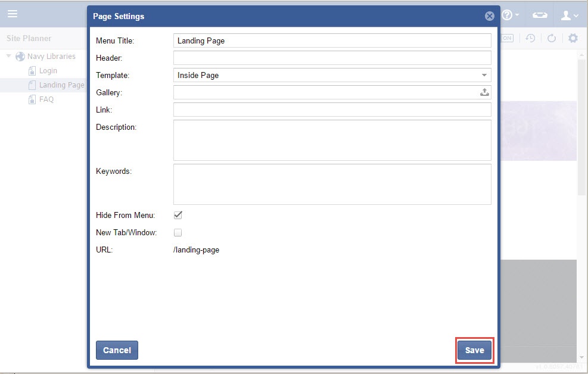Uncheck the Hide From Menu checkbox
The image size is (588, 374).
tap(178, 215)
